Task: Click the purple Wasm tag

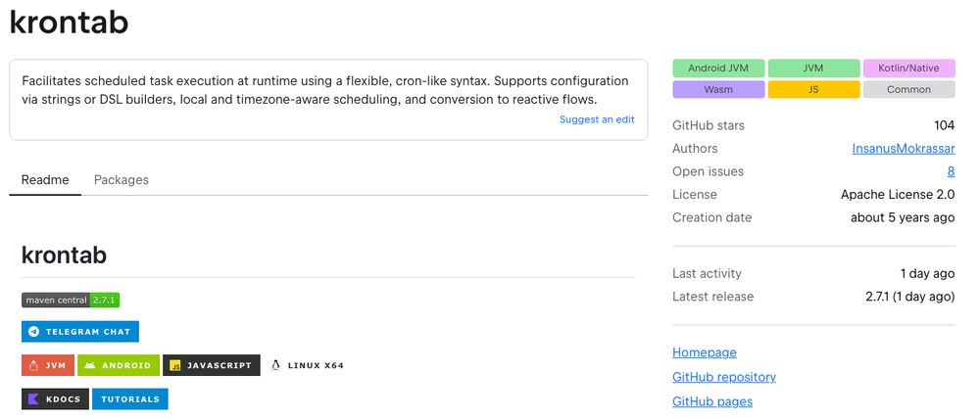Action: pos(718,89)
